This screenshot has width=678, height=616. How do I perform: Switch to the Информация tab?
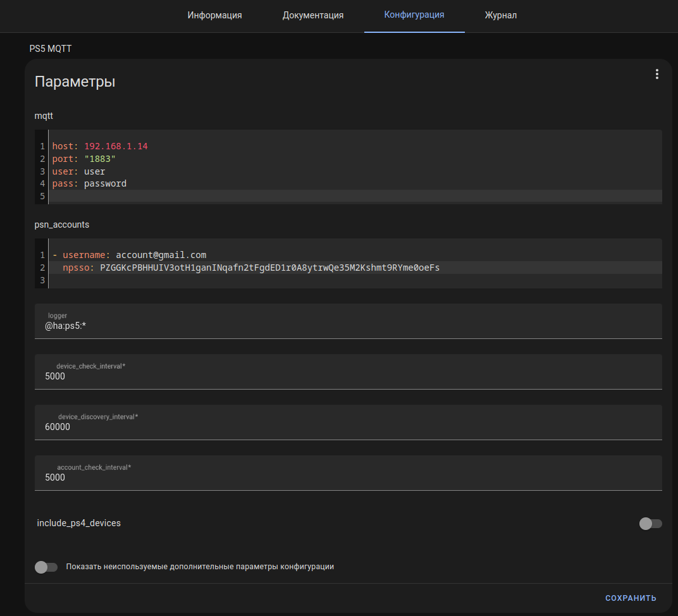point(214,15)
